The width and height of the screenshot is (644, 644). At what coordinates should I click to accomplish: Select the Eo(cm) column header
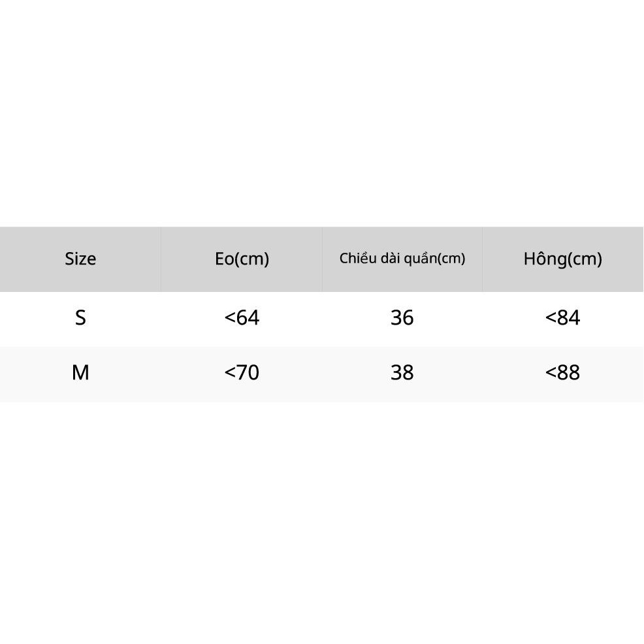[242, 259]
